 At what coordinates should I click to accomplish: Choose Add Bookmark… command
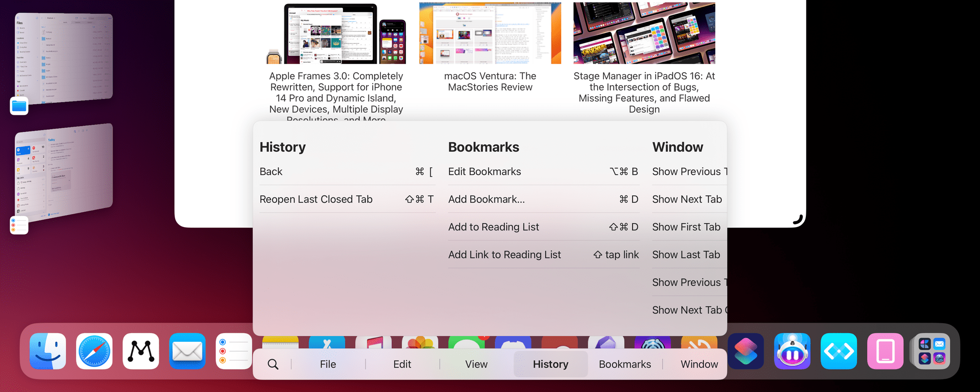point(544,199)
